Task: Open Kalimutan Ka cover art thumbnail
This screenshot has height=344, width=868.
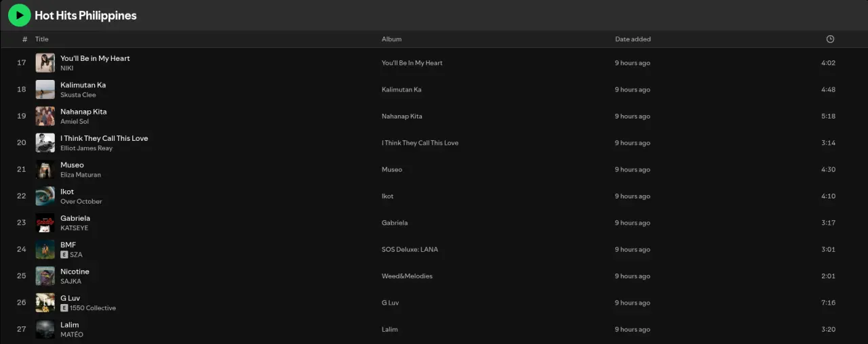Action: tap(45, 89)
